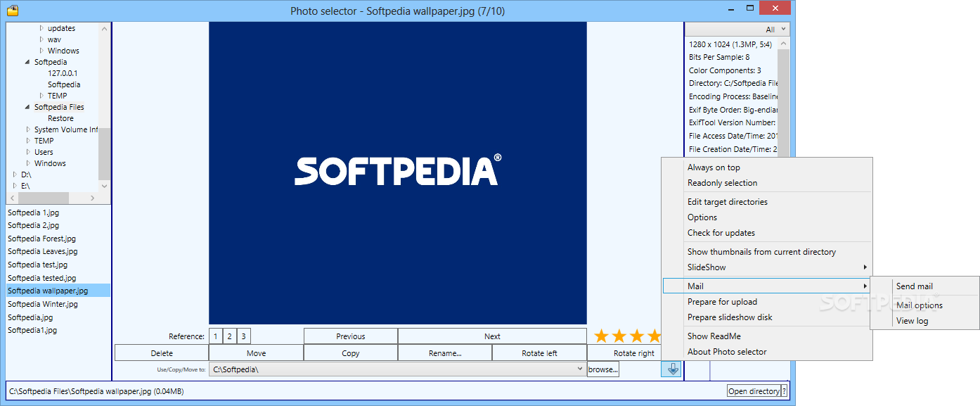Select Reference slot 1
980x406 pixels.
click(x=216, y=336)
